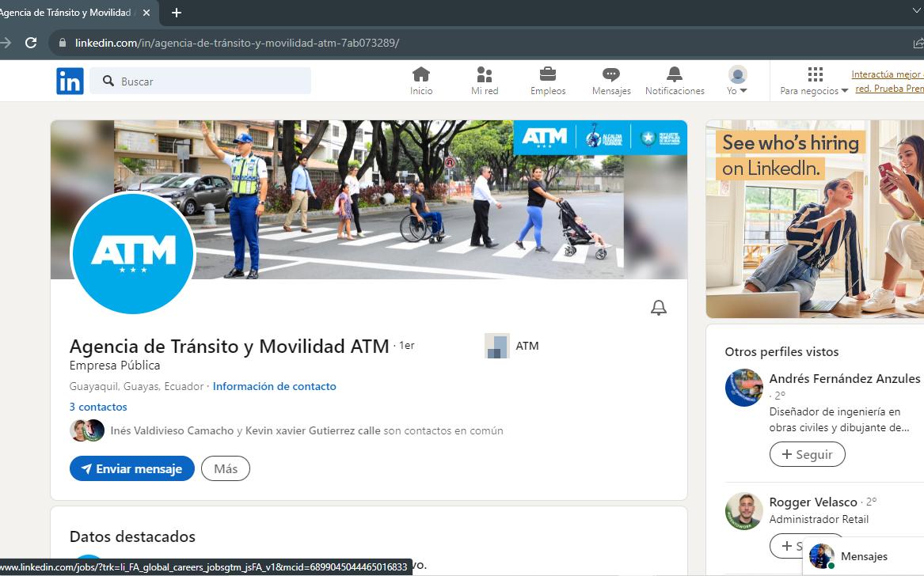Click the See who's hiring ad
The width and height of the screenshot is (924, 576).
pos(815,219)
